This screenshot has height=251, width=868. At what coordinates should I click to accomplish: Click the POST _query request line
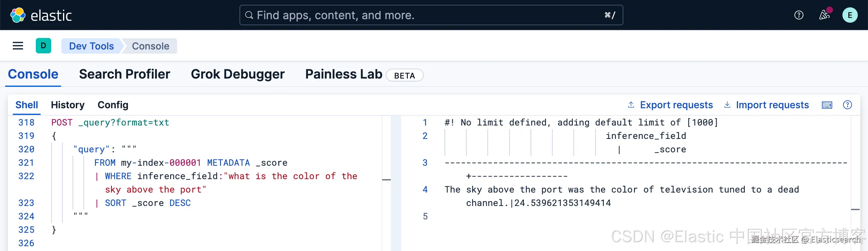tap(110, 123)
